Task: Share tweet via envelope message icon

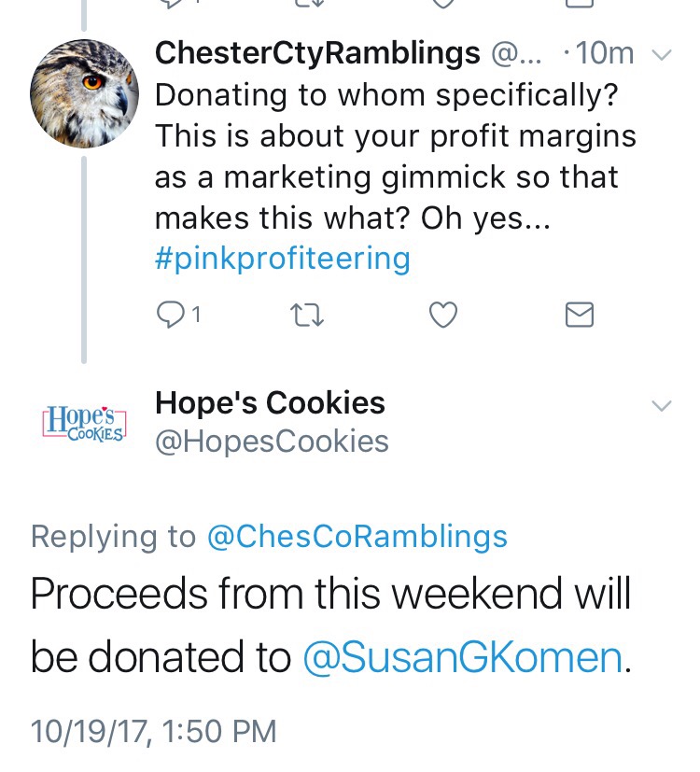Action: click(580, 316)
